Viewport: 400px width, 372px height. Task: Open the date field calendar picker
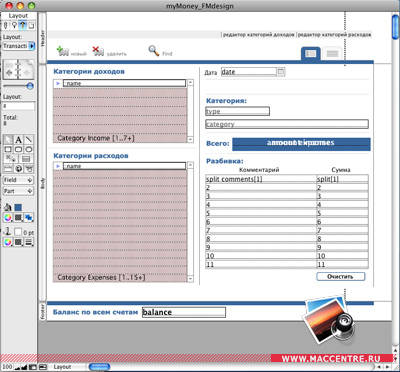281,71
